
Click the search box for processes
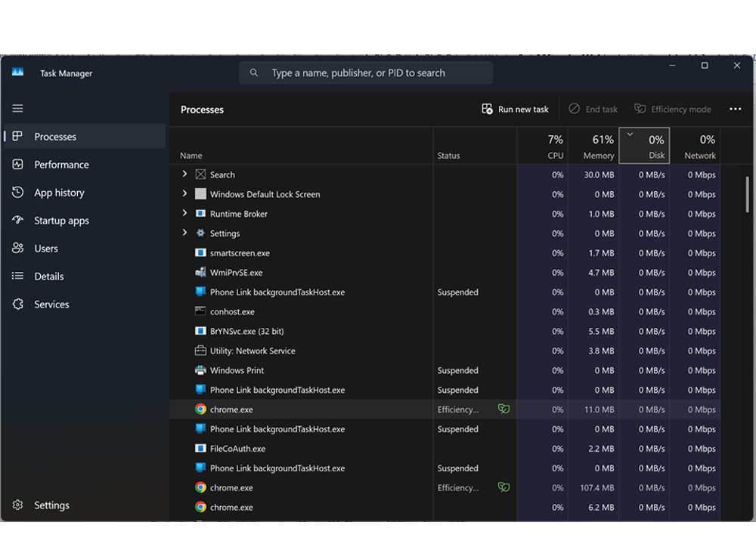(x=366, y=73)
